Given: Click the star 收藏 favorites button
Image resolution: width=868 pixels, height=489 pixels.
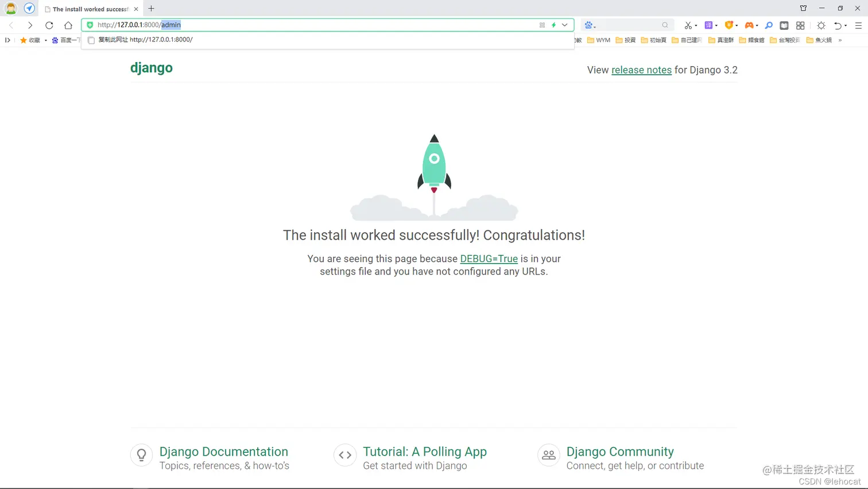Looking at the screenshot, I should click(x=30, y=40).
